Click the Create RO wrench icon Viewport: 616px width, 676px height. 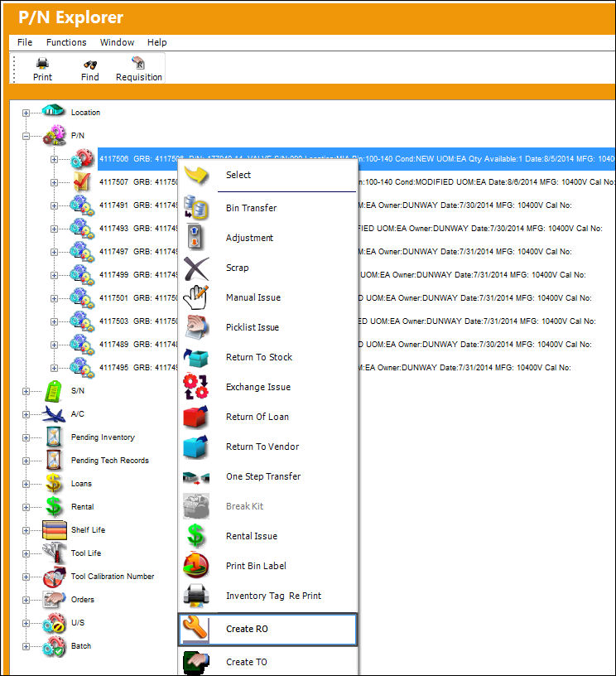tap(195, 628)
